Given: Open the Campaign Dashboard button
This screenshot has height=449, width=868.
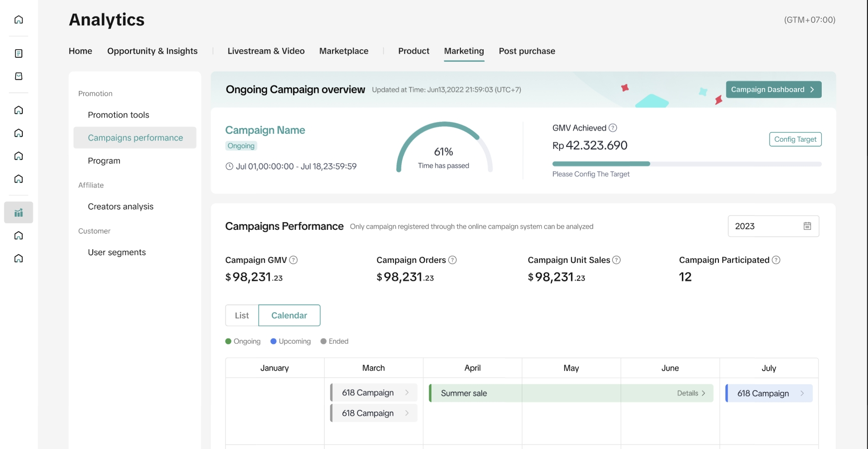Looking at the screenshot, I should [x=773, y=90].
